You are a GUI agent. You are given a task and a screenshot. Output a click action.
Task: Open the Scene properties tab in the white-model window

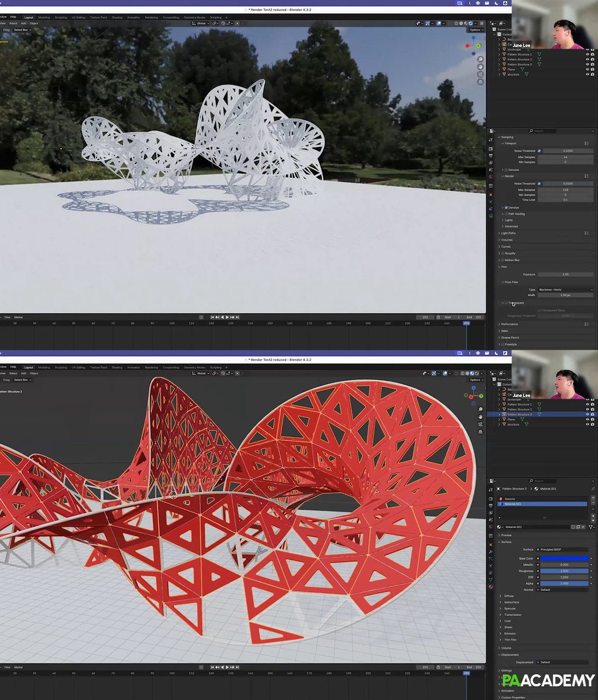[x=491, y=170]
